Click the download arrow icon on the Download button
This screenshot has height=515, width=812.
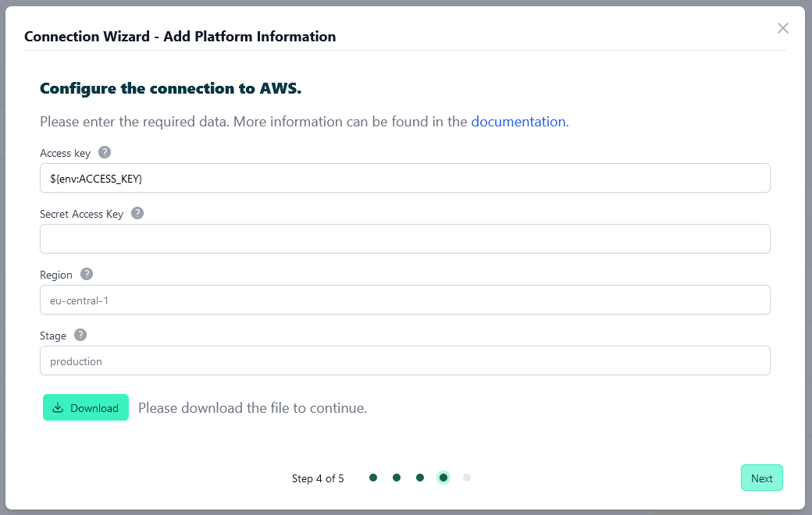pyautogui.click(x=59, y=407)
